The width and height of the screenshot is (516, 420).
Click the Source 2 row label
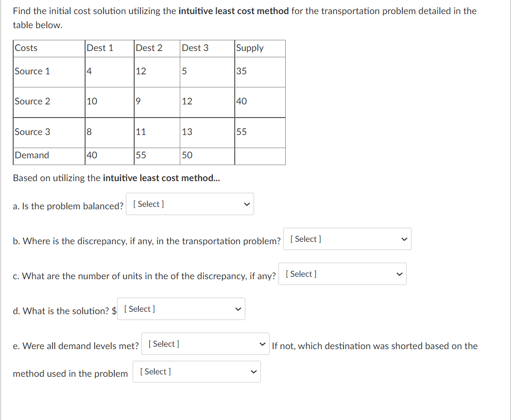point(32,101)
